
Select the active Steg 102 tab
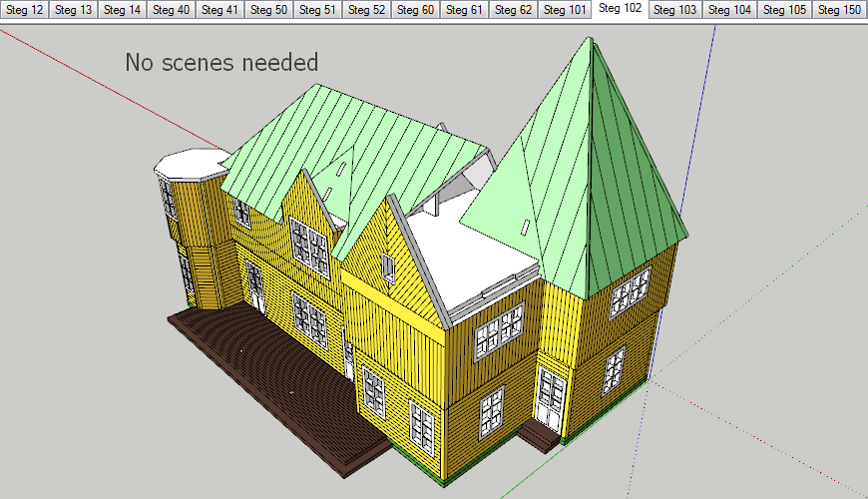(620, 9)
